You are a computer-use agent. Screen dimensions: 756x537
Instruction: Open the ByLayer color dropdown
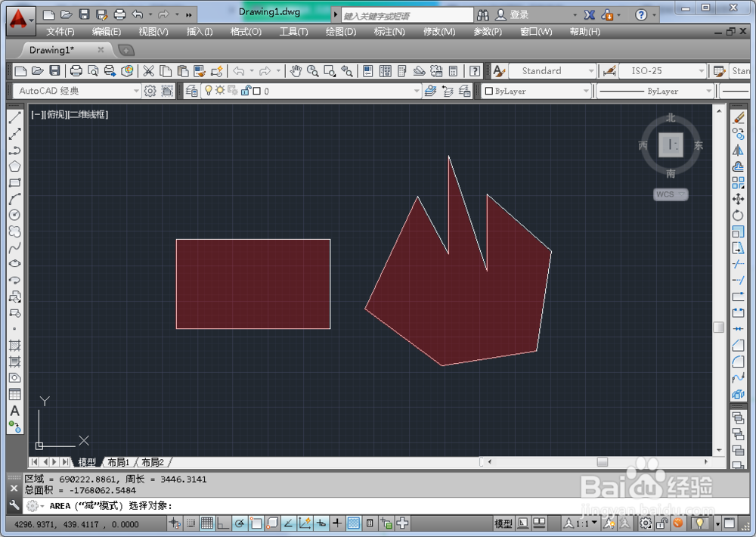coord(537,91)
